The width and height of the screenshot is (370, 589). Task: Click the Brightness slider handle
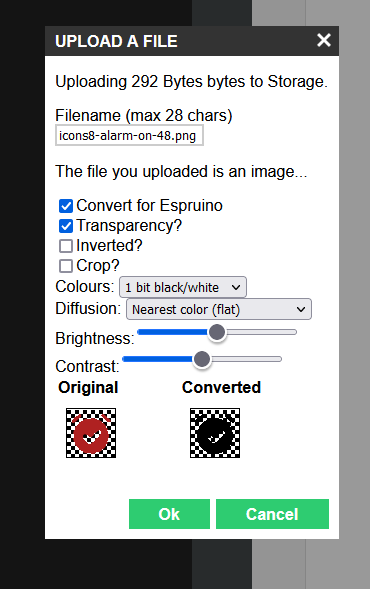[x=217, y=332]
